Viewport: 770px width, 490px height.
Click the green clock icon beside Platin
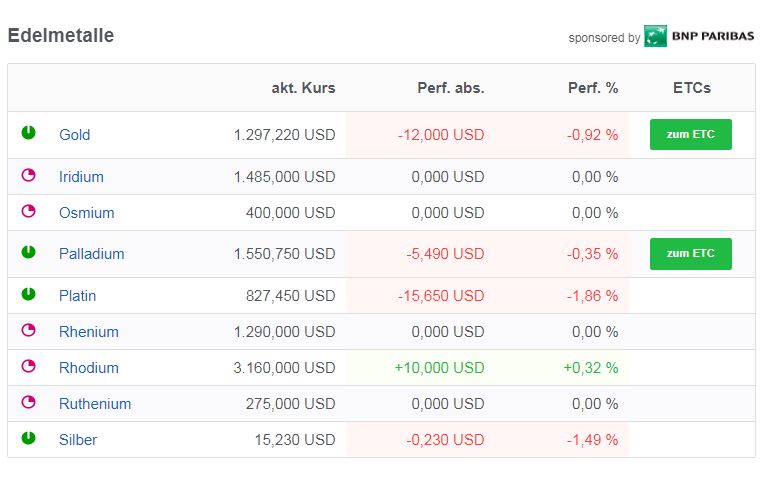(29, 294)
